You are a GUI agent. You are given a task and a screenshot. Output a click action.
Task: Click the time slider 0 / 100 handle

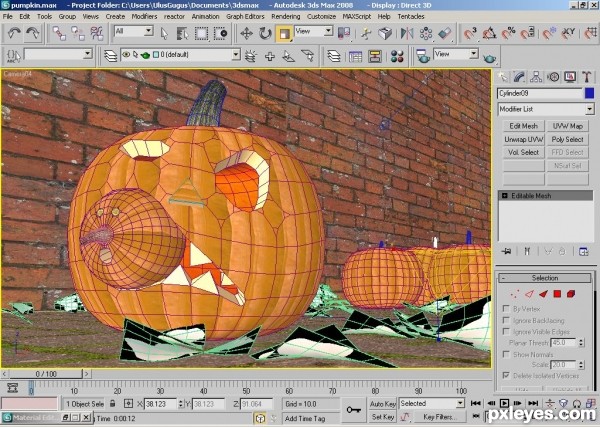tap(46, 374)
